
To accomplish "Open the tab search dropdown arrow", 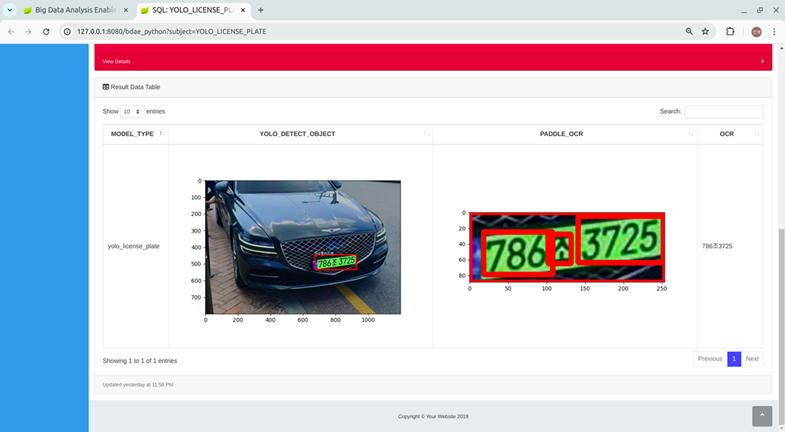I will point(10,10).
